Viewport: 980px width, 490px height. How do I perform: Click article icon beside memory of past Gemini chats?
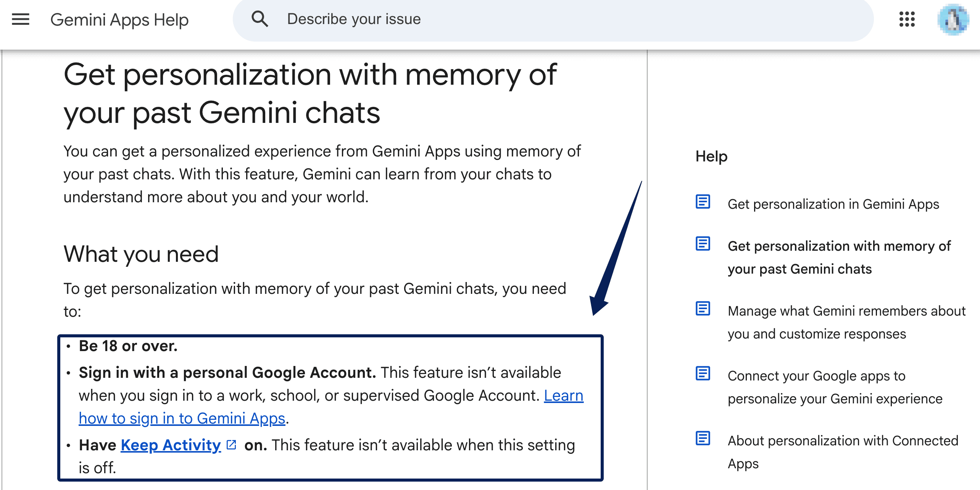(x=703, y=243)
